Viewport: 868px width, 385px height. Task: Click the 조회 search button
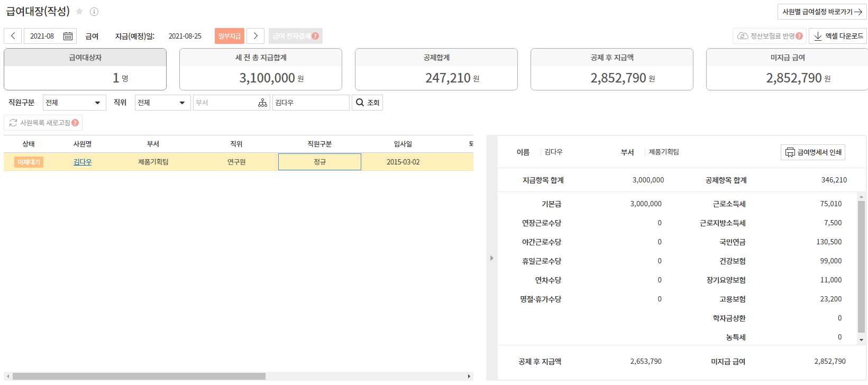click(367, 103)
